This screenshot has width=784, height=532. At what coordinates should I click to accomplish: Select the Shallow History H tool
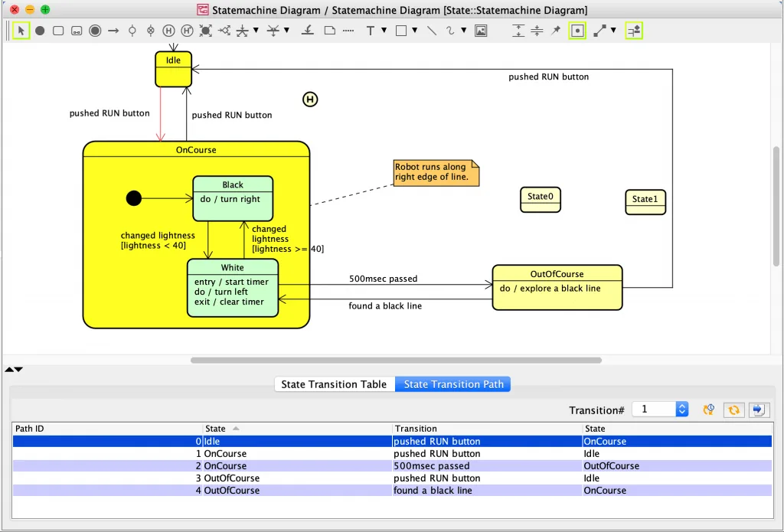[169, 31]
